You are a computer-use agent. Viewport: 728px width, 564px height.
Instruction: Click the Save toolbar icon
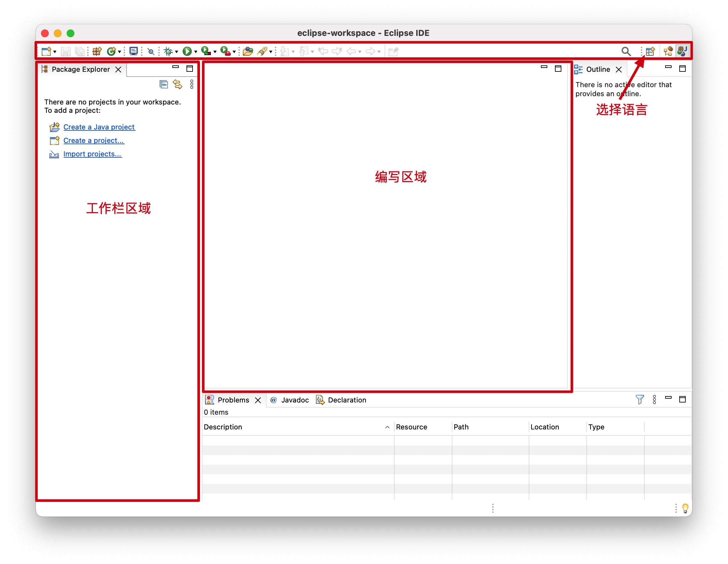click(x=66, y=51)
